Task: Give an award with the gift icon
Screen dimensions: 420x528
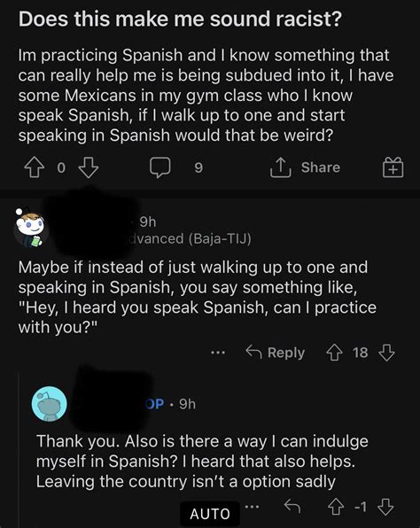Action: 393,167
